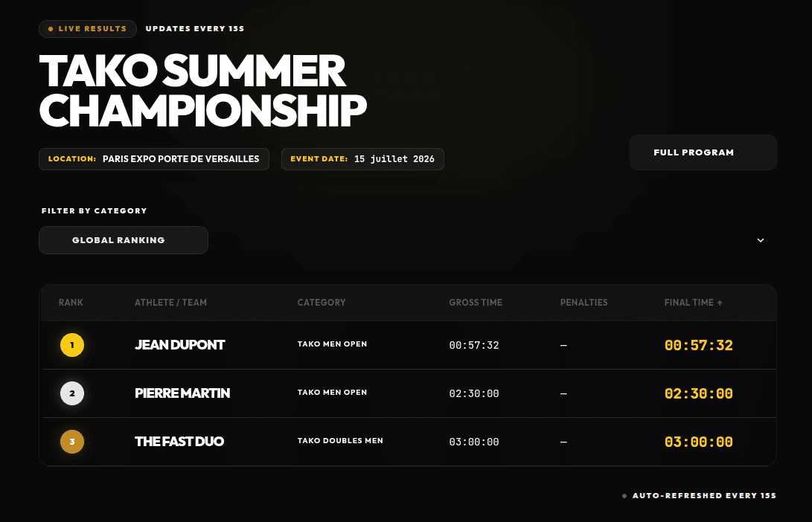Screen dimensions: 812x522
Task: Click the silver rank badge for Pierre Martin
Action: (x=72, y=393)
